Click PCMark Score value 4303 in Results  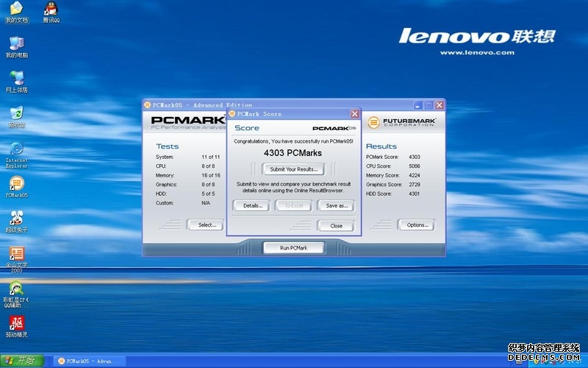[x=415, y=157]
